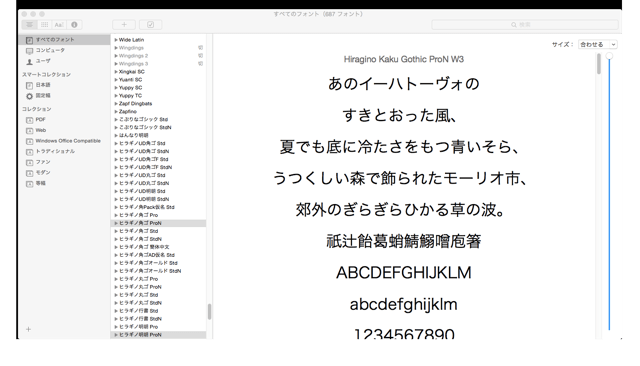The image size is (640, 366).
Task: Select ヒラギノ角Pack仮名 Std font
Action: (x=147, y=207)
